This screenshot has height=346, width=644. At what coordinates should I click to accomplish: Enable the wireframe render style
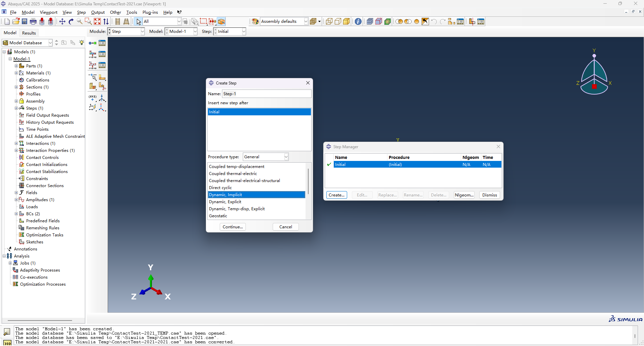(329, 22)
